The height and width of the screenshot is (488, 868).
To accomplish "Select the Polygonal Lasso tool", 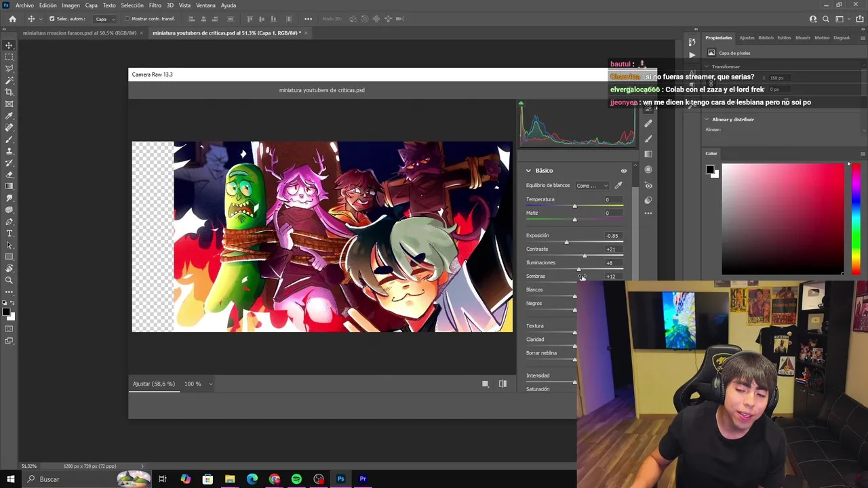I will (9, 68).
